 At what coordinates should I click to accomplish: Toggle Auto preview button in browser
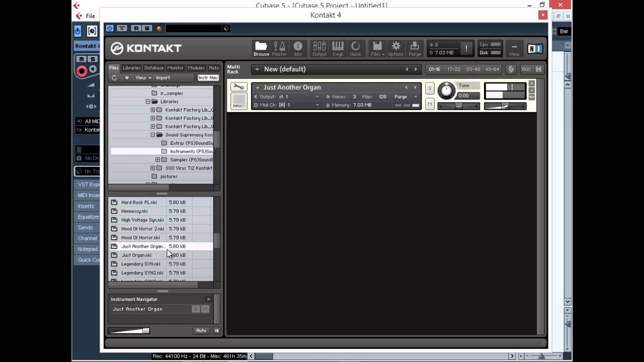pos(201,330)
